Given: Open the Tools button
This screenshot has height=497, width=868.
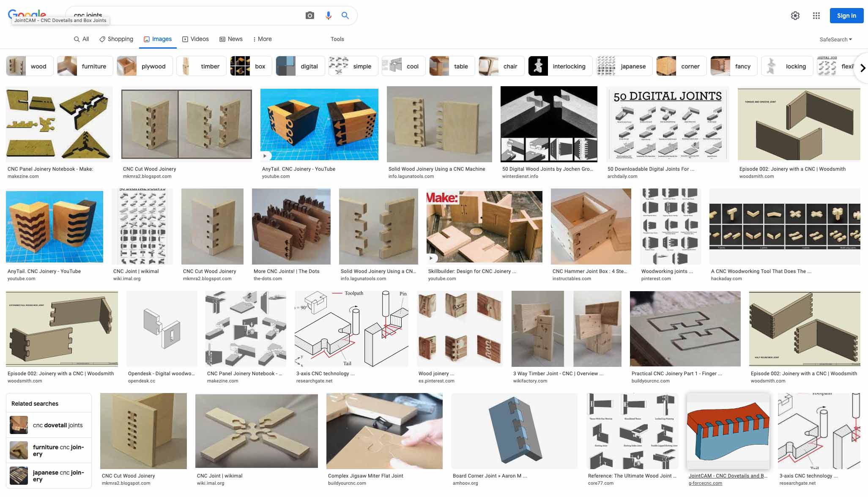Looking at the screenshot, I should coord(337,39).
